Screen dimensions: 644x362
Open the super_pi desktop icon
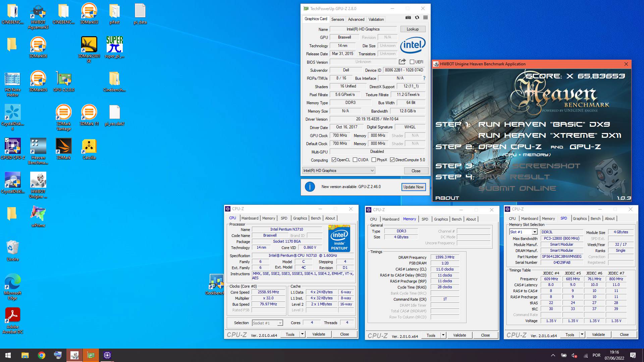(x=114, y=48)
